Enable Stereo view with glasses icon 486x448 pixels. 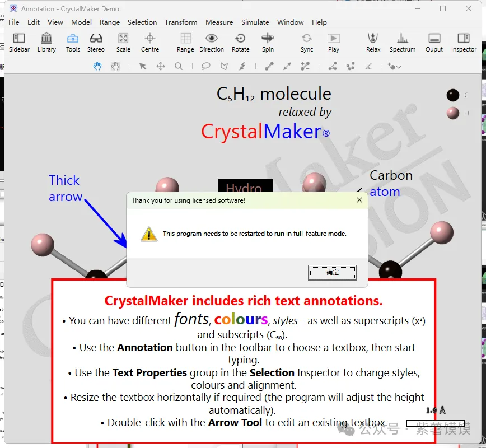click(96, 42)
